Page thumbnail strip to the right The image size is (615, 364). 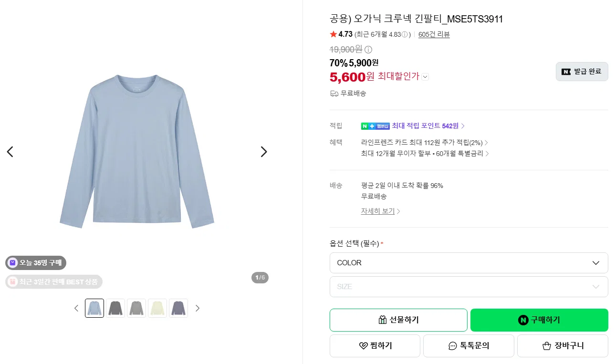(198, 308)
